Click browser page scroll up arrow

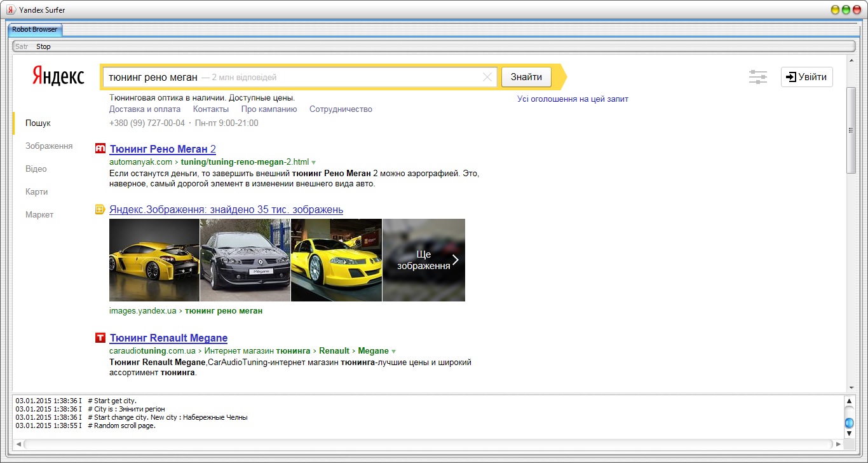pyautogui.click(x=851, y=60)
